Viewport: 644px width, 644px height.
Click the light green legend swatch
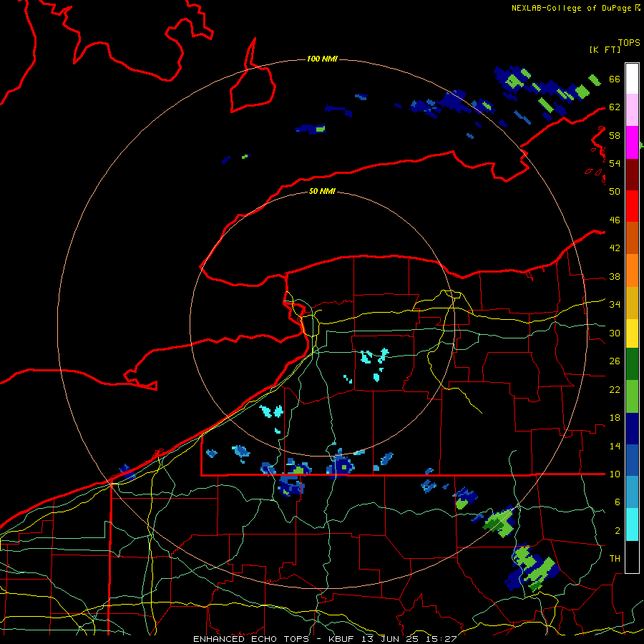coord(632,396)
